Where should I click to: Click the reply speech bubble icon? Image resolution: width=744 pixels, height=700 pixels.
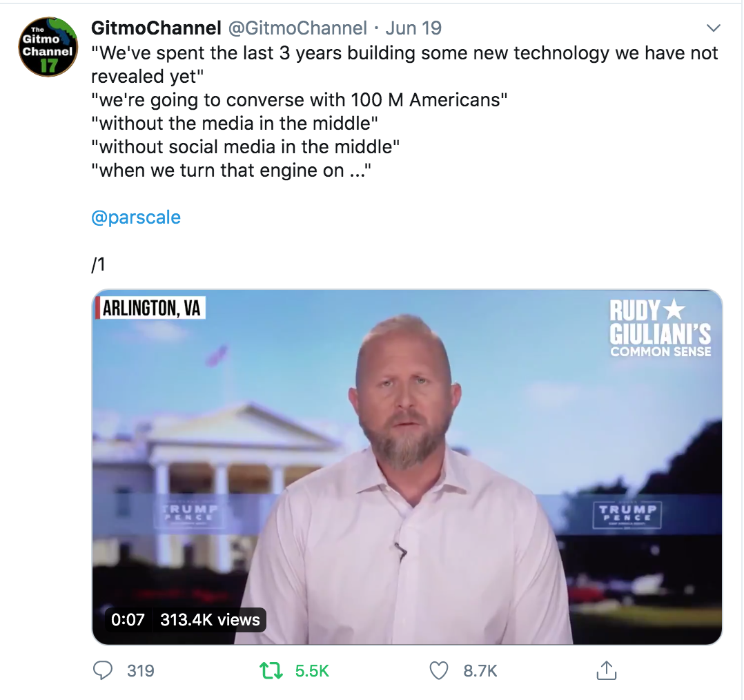(102, 670)
